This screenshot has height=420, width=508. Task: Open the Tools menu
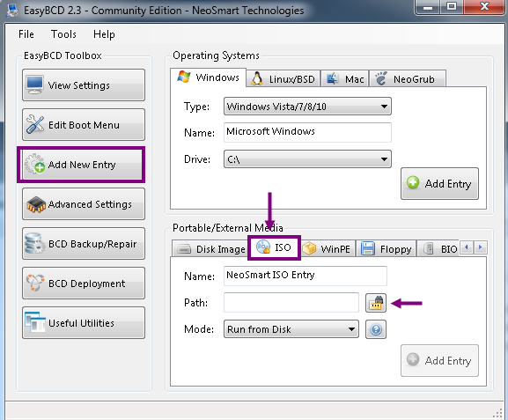coord(63,34)
